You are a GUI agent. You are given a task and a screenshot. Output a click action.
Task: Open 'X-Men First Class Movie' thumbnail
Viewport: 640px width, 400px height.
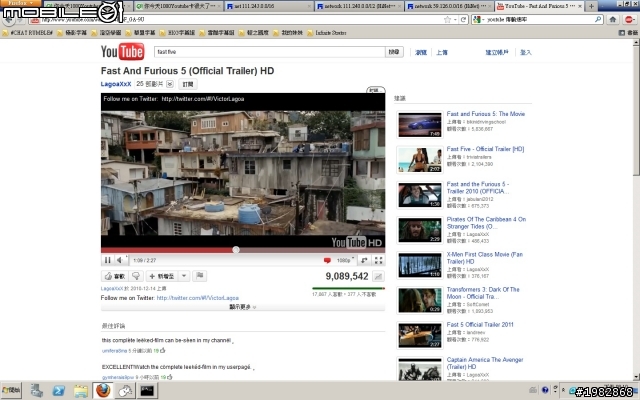tap(420, 265)
